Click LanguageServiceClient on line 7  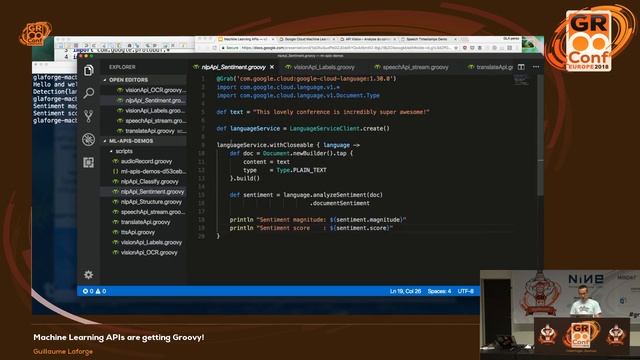tap(325, 129)
